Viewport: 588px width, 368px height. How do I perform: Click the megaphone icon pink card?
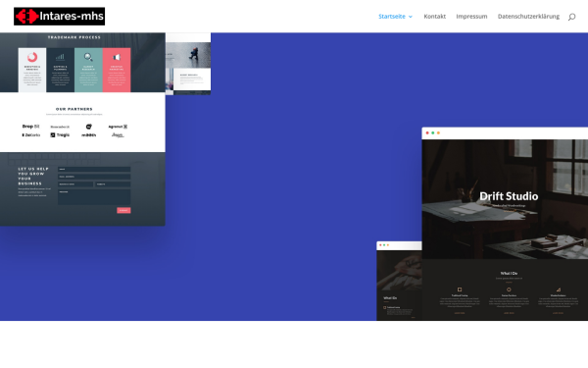point(117,70)
